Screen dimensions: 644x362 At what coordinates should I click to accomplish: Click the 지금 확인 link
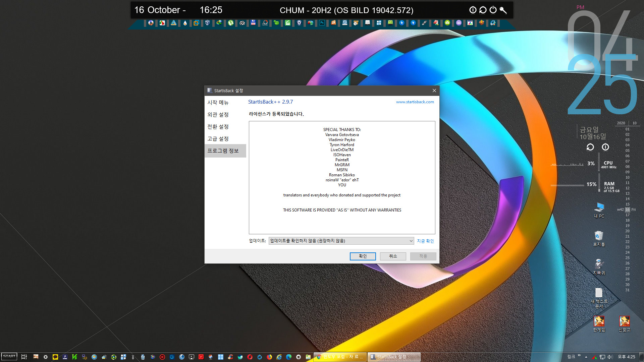click(425, 241)
